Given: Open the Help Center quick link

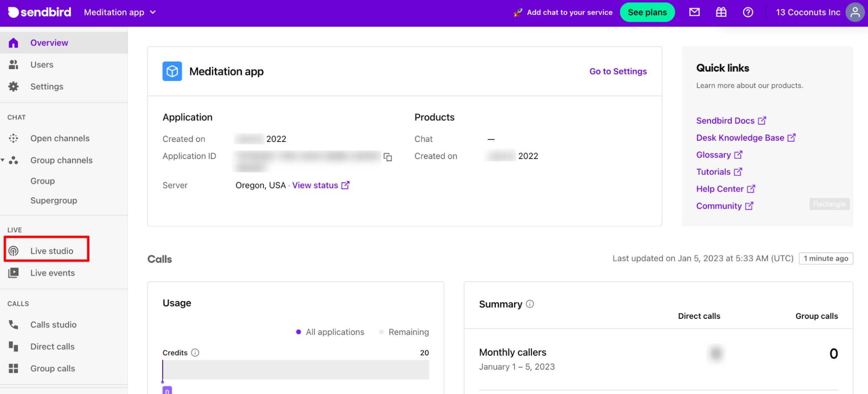Looking at the screenshot, I should (726, 189).
